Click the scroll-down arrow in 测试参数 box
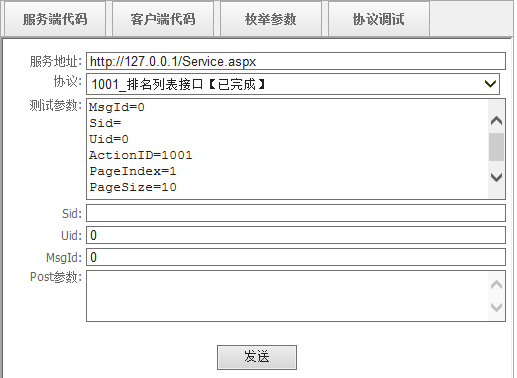Viewport: 517px width, 378px height. point(496,177)
